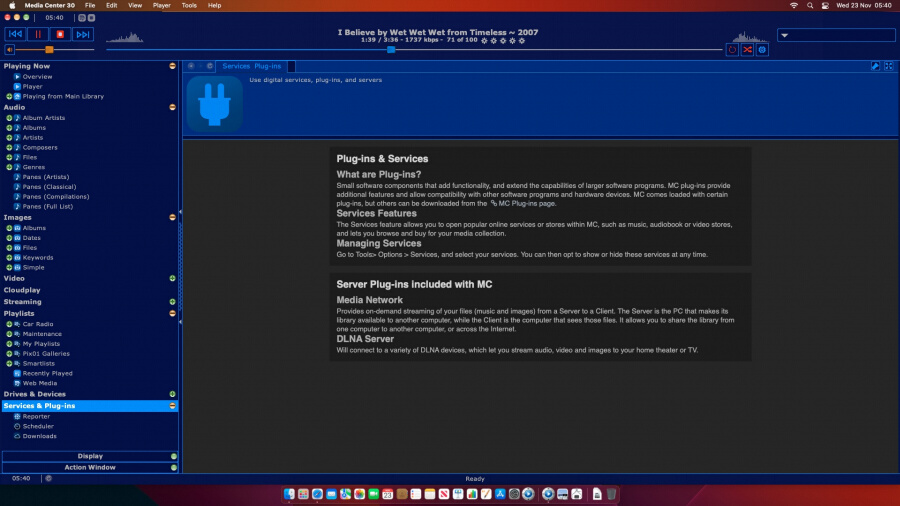Open the Downloads item

(40, 436)
